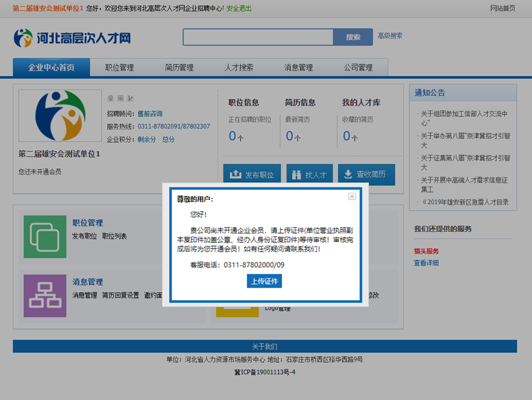Open the 售前咨询 consultant link
This screenshot has height=400, width=532.
150,114
